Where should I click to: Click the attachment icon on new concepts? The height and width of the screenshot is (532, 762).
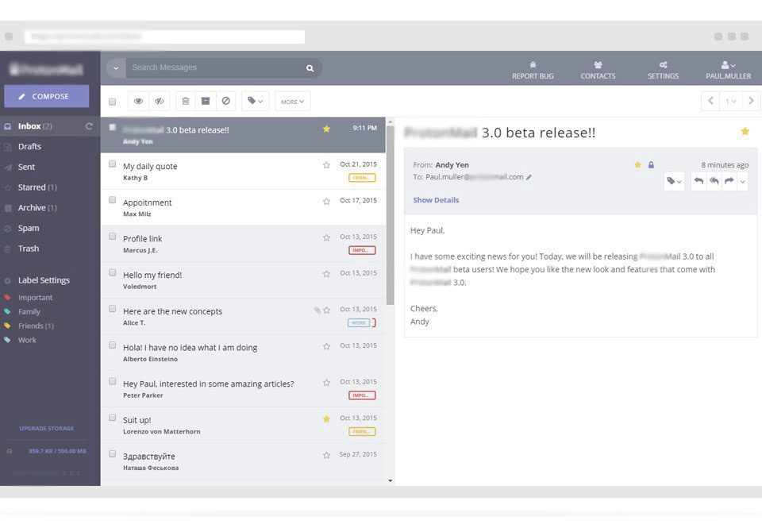point(317,310)
